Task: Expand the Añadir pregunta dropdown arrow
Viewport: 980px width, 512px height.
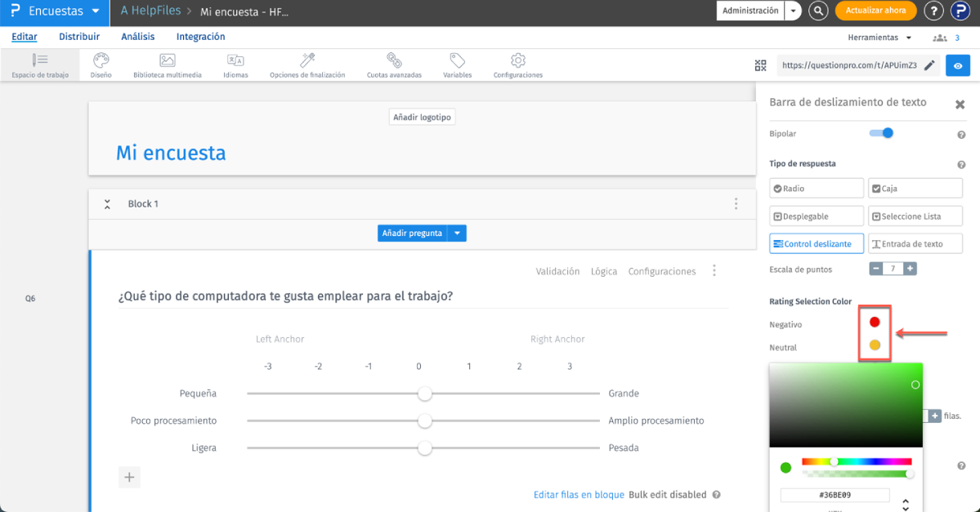Action: pos(458,234)
